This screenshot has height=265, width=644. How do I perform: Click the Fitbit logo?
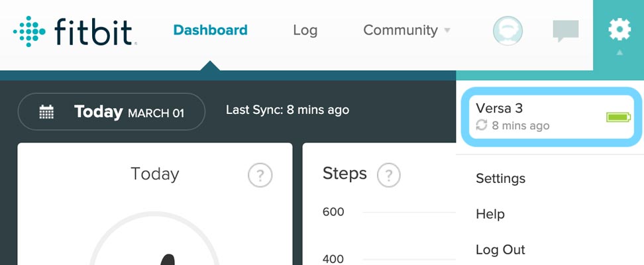pos(74,30)
